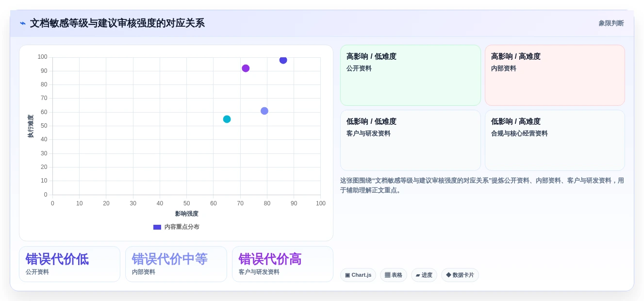This screenshot has width=644, height=301.
Task: Click the 表格 tag chip
Action: 394,275
